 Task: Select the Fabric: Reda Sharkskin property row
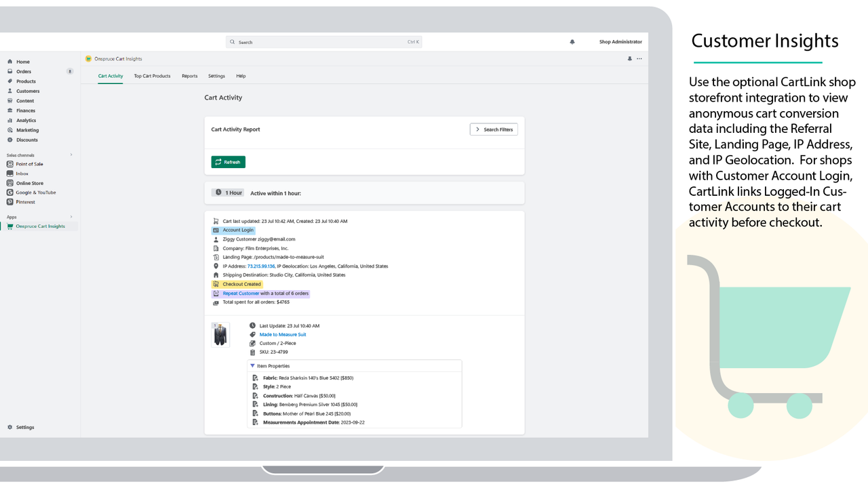pos(308,378)
